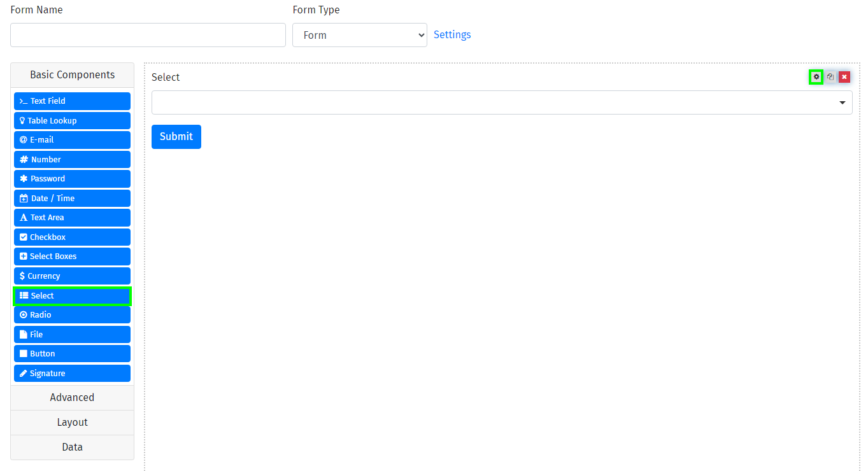
Task: Click the copy component icon
Action: 830,77
